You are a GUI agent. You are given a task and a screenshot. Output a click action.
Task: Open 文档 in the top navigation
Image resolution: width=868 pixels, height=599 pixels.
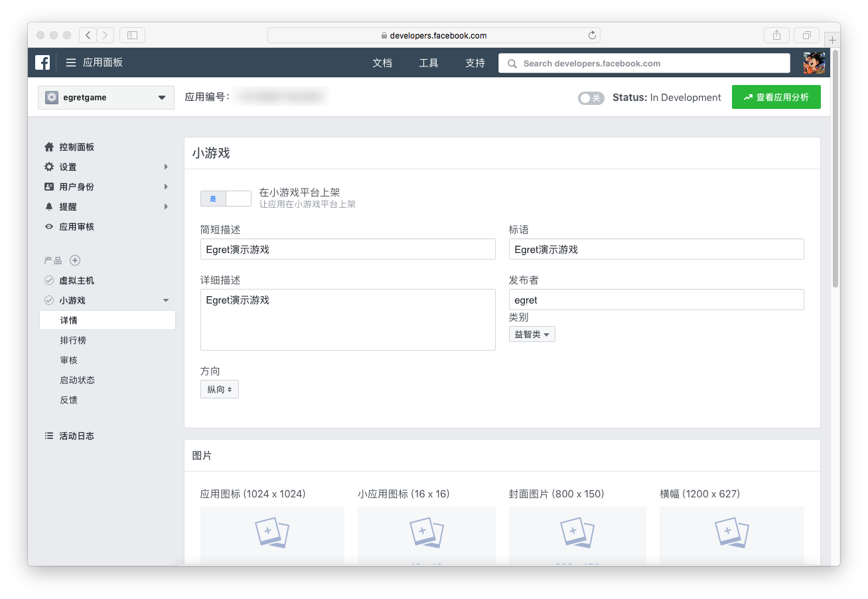tap(382, 63)
